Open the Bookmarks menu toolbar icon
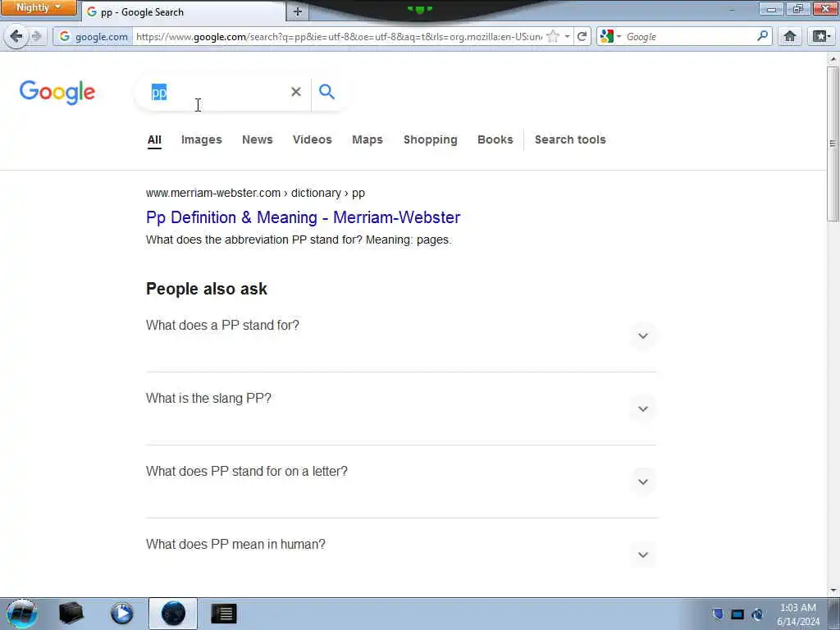This screenshot has width=840, height=630. [x=820, y=36]
